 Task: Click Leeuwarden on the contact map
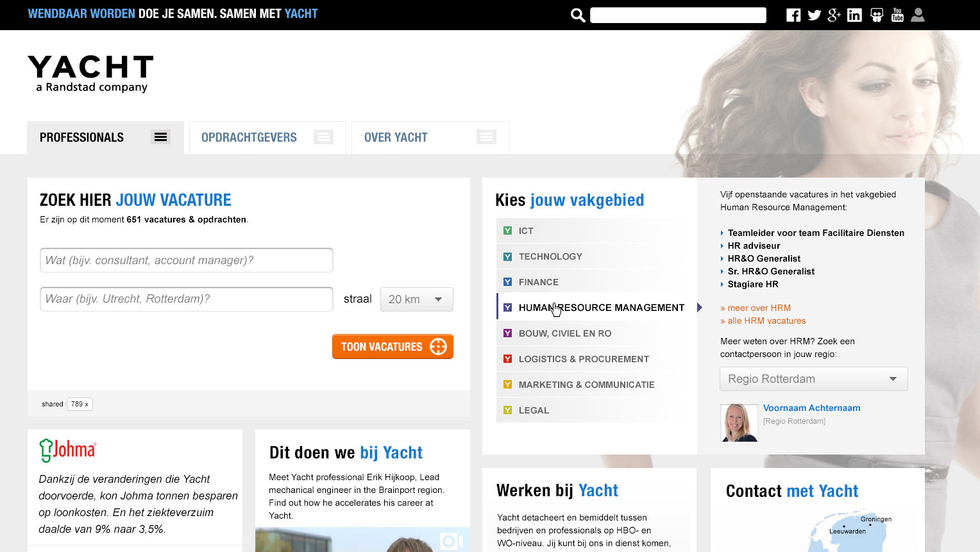coord(847,531)
